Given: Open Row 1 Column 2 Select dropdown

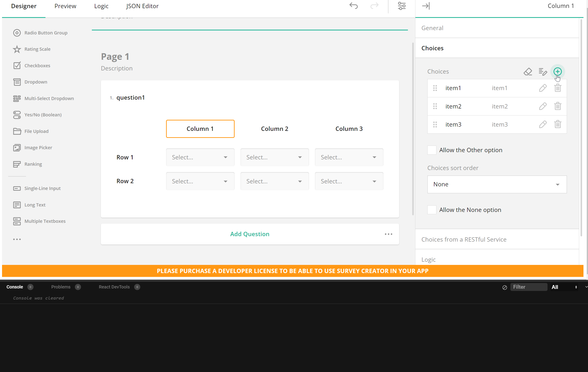Looking at the screenshot, I should [x=274, y=157].
